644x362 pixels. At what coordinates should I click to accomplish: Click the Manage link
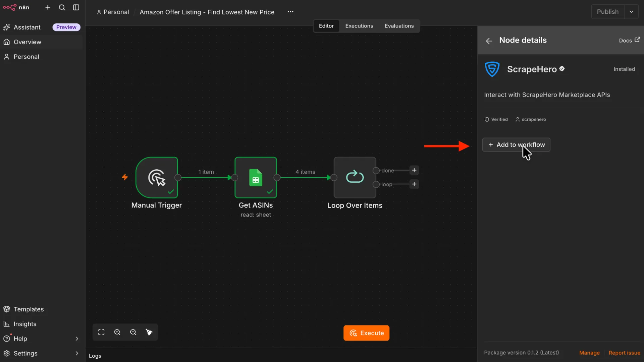(x=589, y=353)
